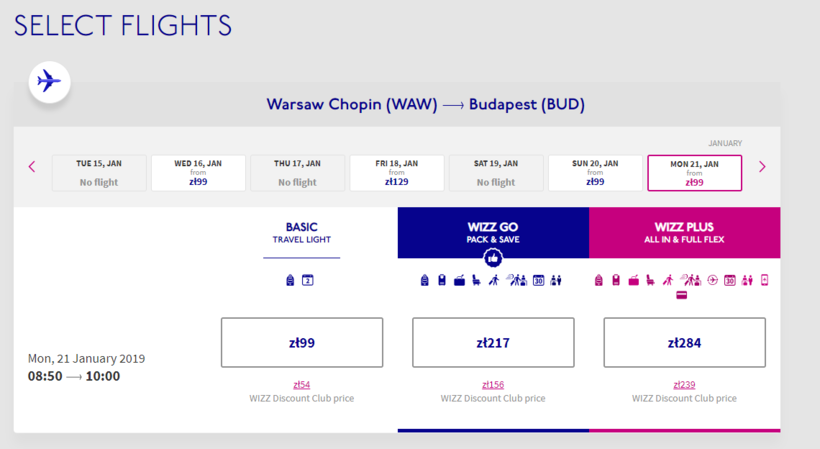Click the WIZZ PLUS priority boarding walker icon
The height and width of the screenshot is (449, 820).
[668, 281]
